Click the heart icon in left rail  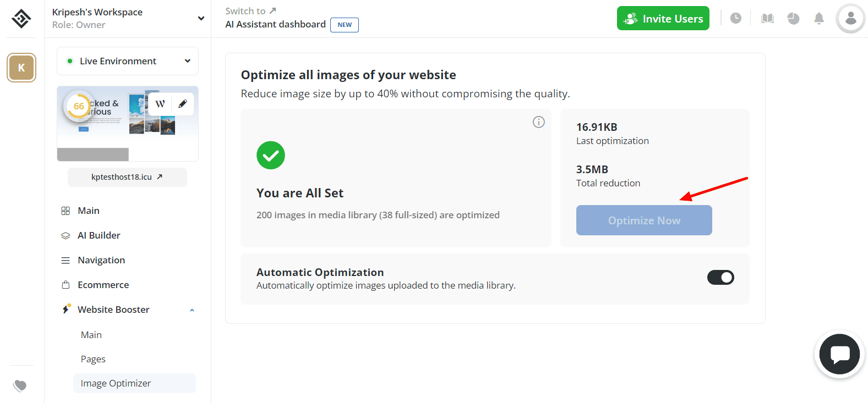pyautogui.click(x=20, y=385)
